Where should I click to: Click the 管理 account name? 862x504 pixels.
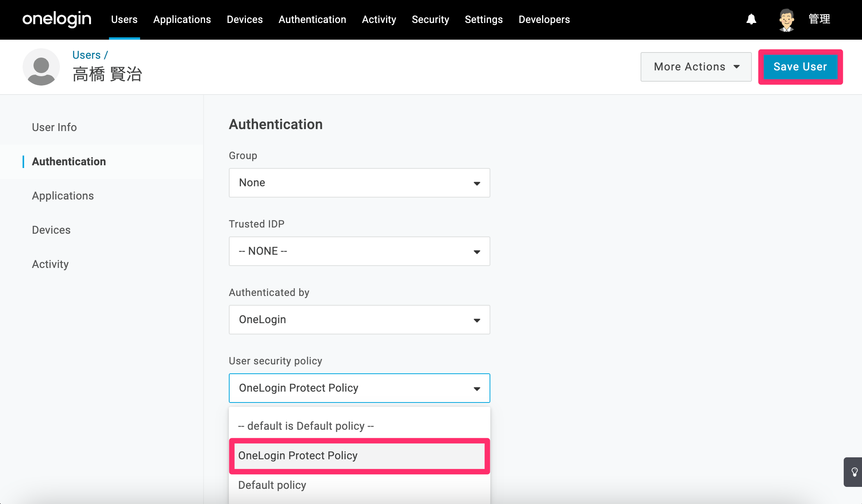tap(820, 19)
